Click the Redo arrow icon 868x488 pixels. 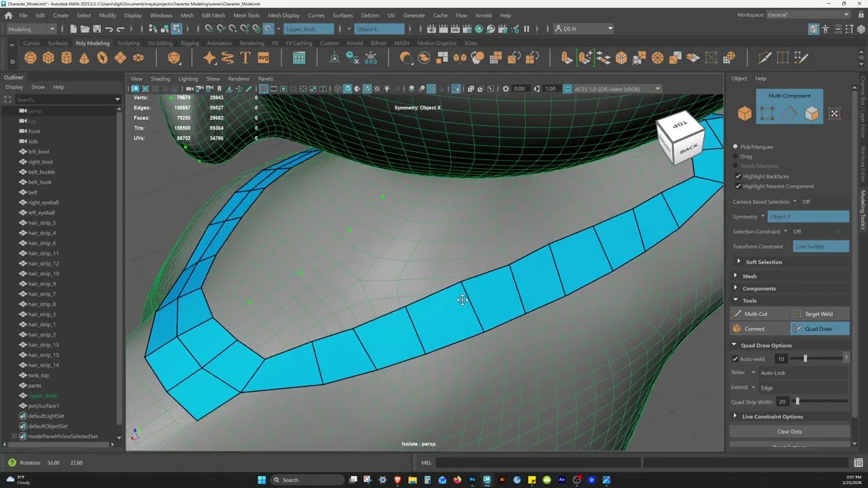pos(121,28)
